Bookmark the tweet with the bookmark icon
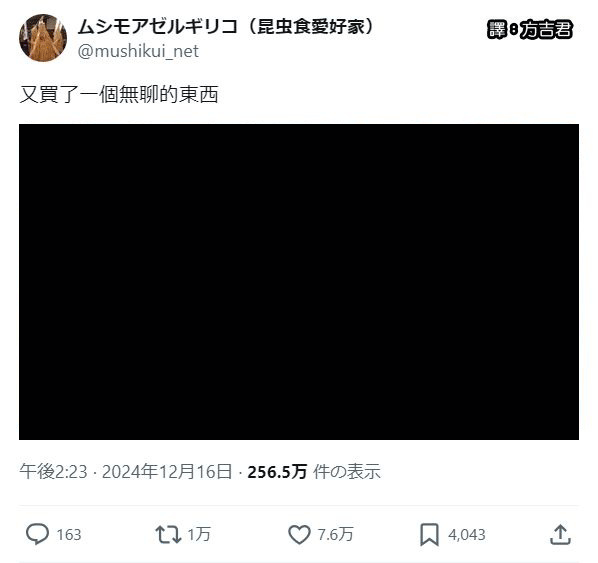Screen dimensions: 598x563 click(x=429, y=535)
